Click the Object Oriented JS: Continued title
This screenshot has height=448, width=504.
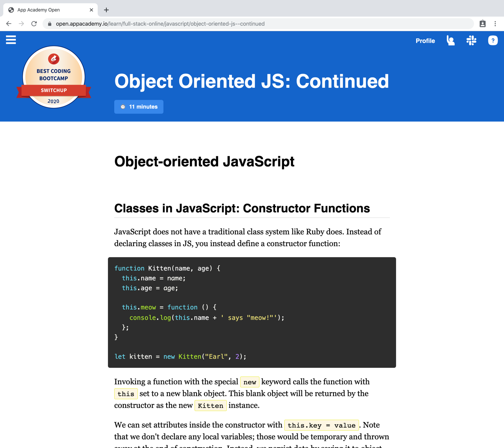pyautogui.click(x=252, y=81)
